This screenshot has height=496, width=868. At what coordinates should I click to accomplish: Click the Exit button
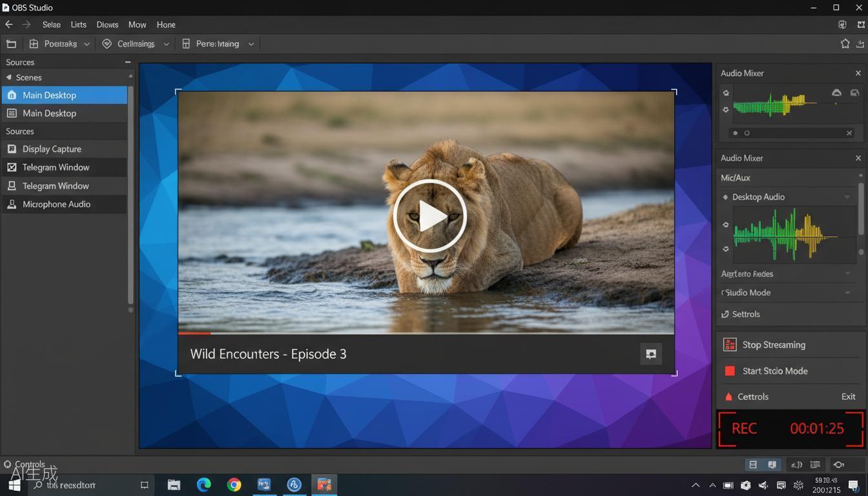(x=849, y=397)
